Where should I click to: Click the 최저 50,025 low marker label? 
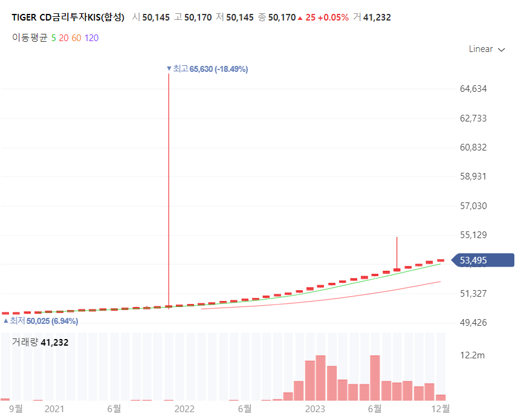coord(41,321)
